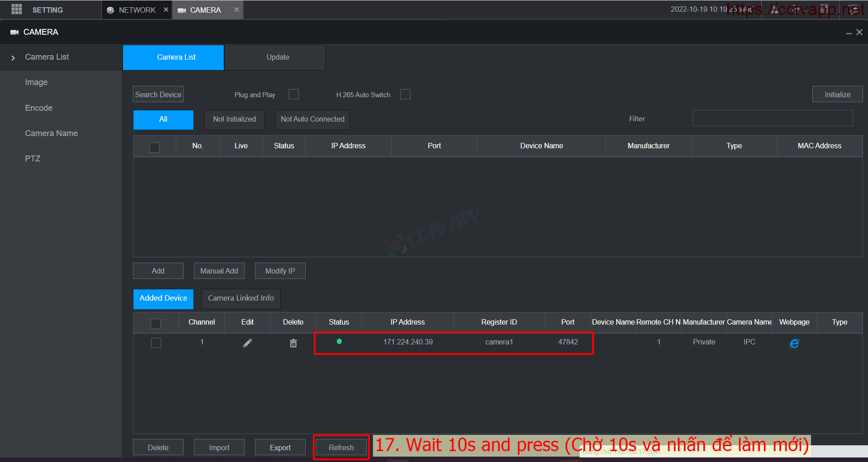
Task: Expand the Camera List sidebar item
Action: pyautogui.click(x=47, y=57)
